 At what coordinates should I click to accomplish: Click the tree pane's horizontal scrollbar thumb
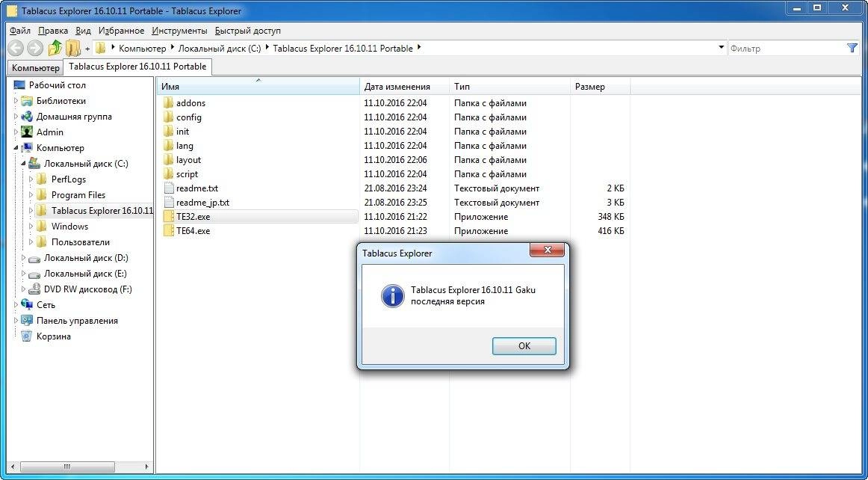pos(66,467)
